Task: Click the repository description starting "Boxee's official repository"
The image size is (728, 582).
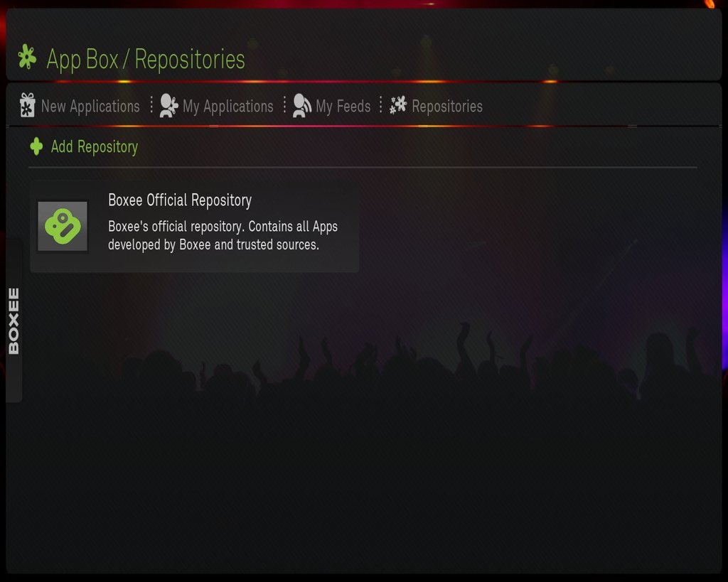Action: [x=223, y=235]
